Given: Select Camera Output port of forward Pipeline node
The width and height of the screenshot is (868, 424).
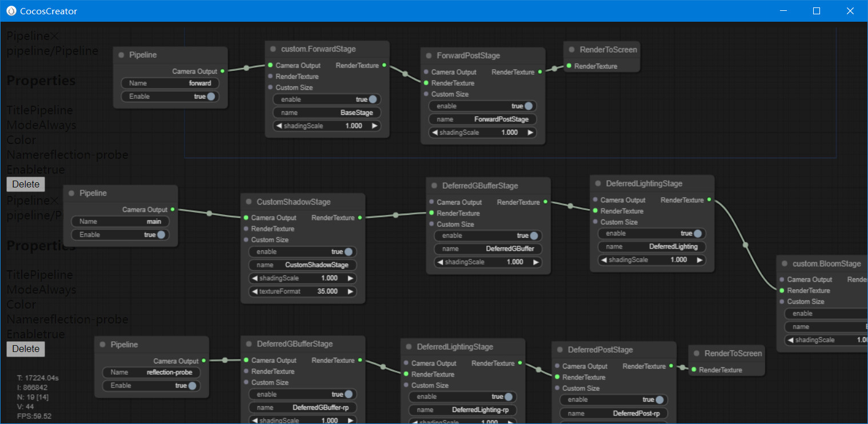Looking at the screenshot, I should point(222,71).
